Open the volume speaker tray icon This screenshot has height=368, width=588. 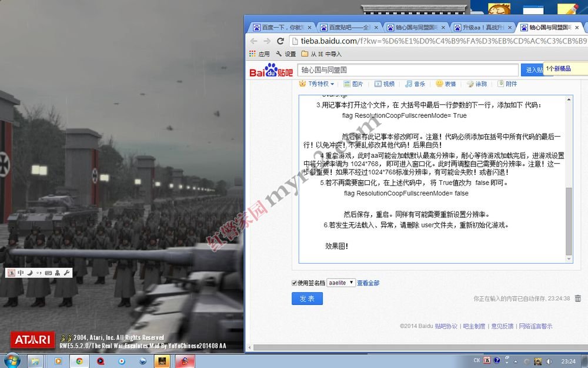pyautogui.click(x=549, y=362)
